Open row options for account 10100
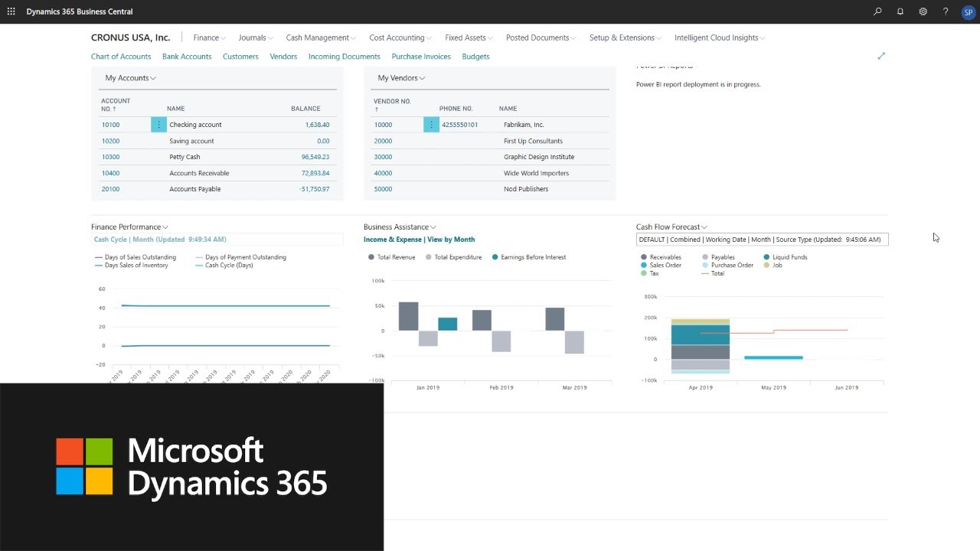The height and width of the screenshot is (551, 980). [158, 125]
